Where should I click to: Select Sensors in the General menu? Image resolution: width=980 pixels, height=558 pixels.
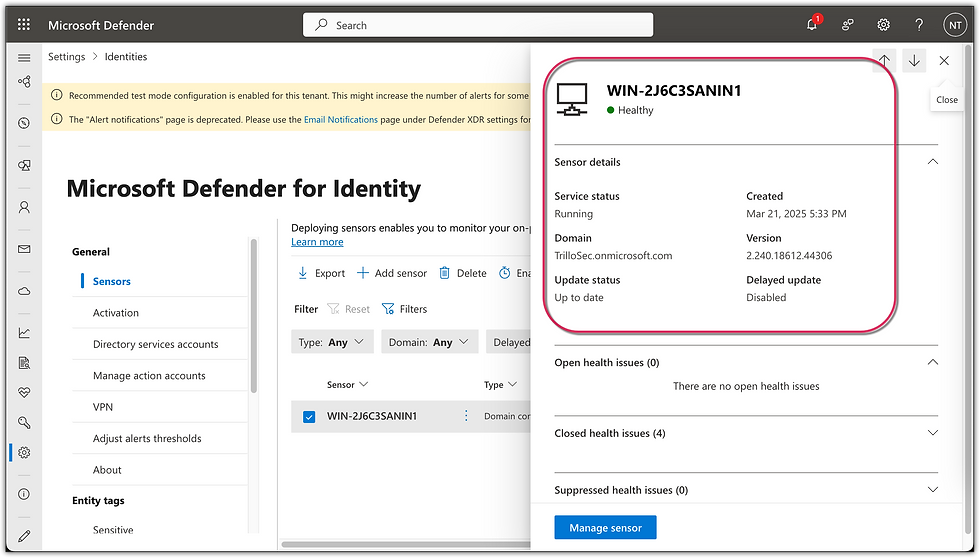(x=112, y=282)
